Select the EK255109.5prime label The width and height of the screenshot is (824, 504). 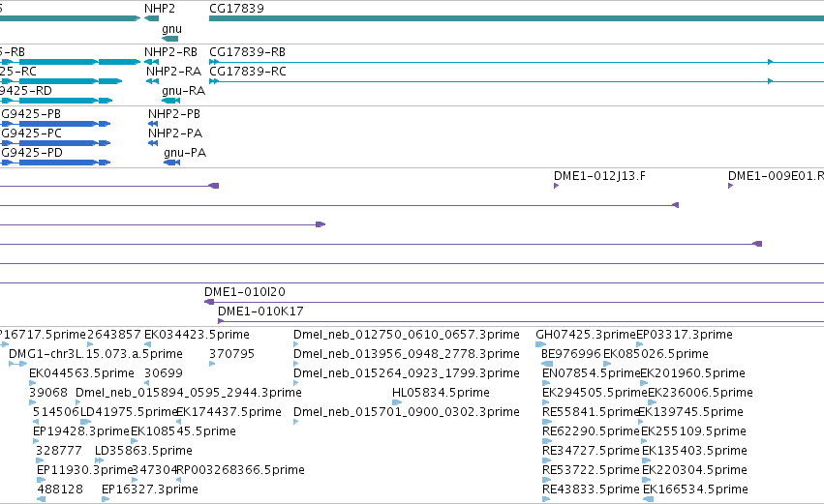[693, 431]
